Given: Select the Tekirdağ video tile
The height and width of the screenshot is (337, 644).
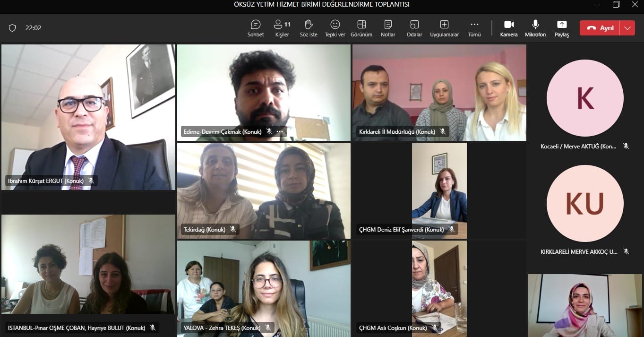Looking at the screenshot, I should coord(264,190).
